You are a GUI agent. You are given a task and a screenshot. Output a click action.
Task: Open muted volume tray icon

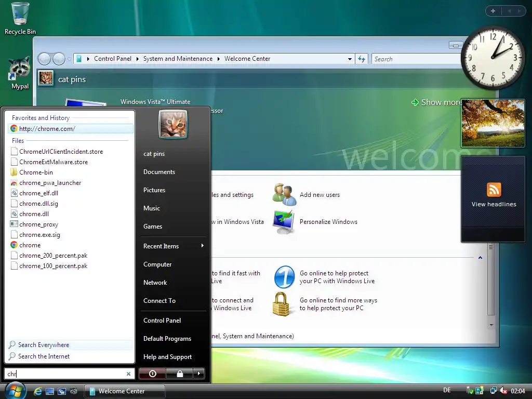pyautogui.click(x=503, y=391)
